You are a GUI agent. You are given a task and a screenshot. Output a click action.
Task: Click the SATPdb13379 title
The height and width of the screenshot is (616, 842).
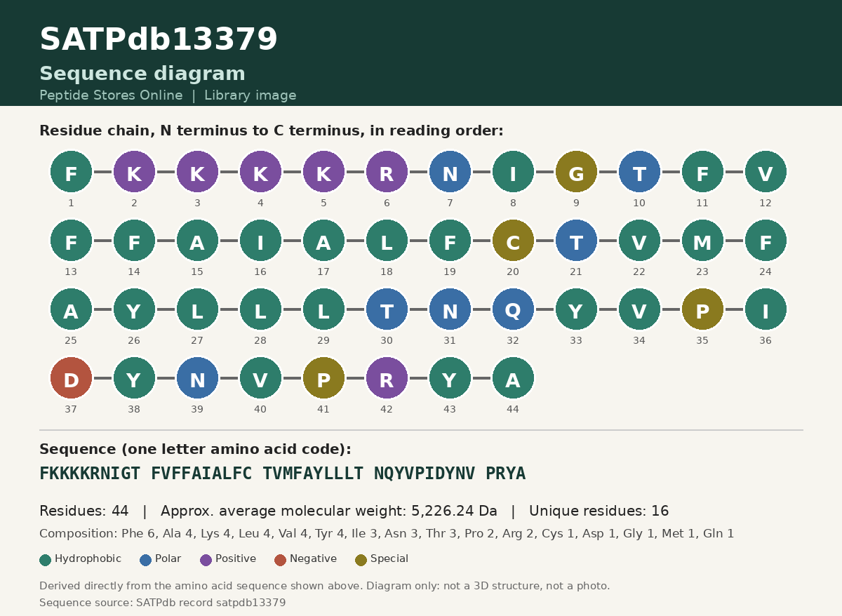click(x=159, y=40)
